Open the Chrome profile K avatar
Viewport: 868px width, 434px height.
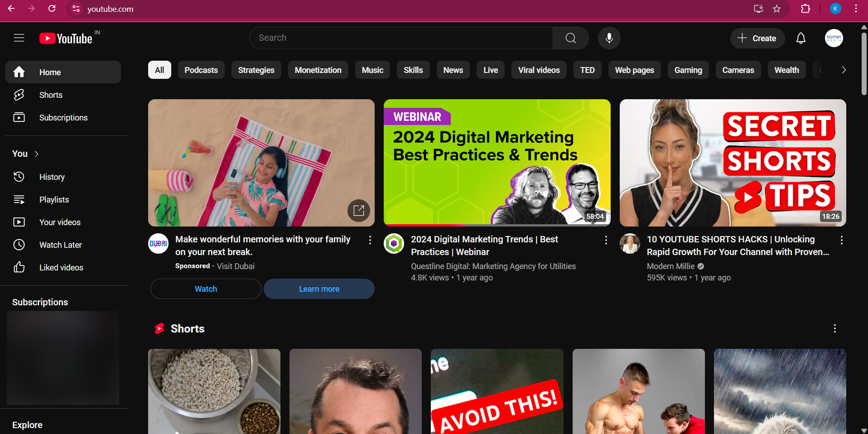coord(835,9)
